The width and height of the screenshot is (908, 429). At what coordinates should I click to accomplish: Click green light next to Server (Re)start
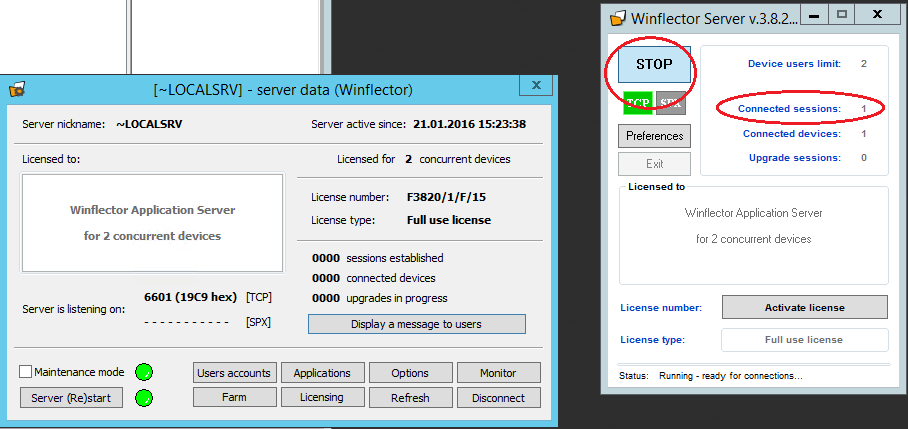click(x=145, y=398)
